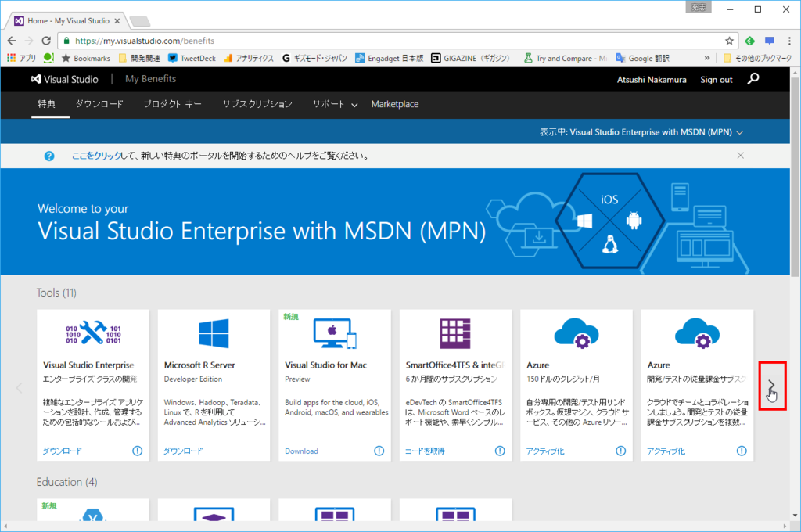
Task: Open a new browser tab
Action: [x=140, y=21]
